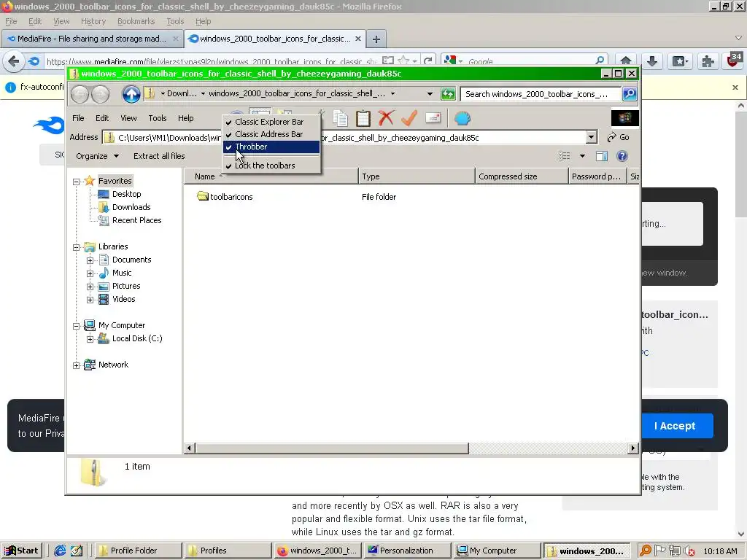747x560 pixels.
Task: Expand the Local Disk (C:) node
Action: tap(90, 339)
